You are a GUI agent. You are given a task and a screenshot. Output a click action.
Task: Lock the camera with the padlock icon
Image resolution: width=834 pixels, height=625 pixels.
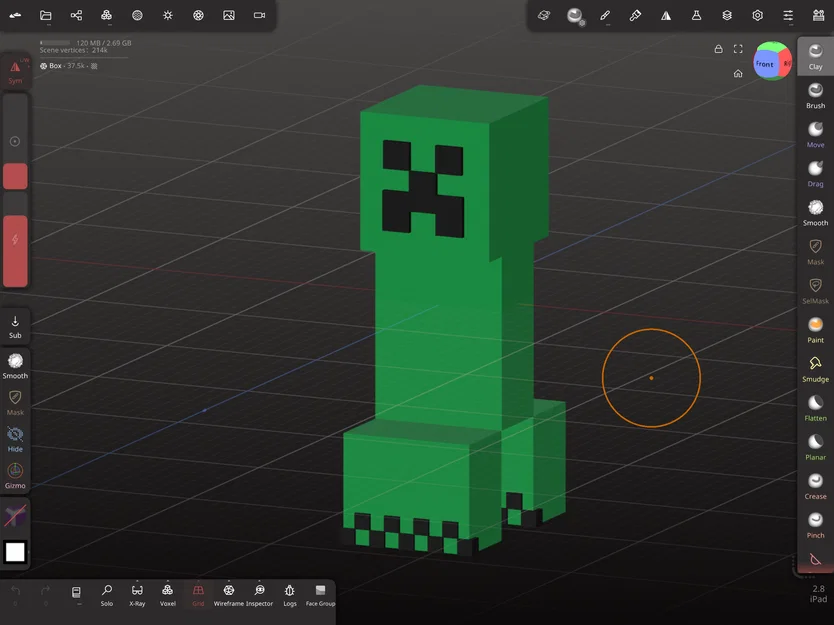tap(718, 49)
